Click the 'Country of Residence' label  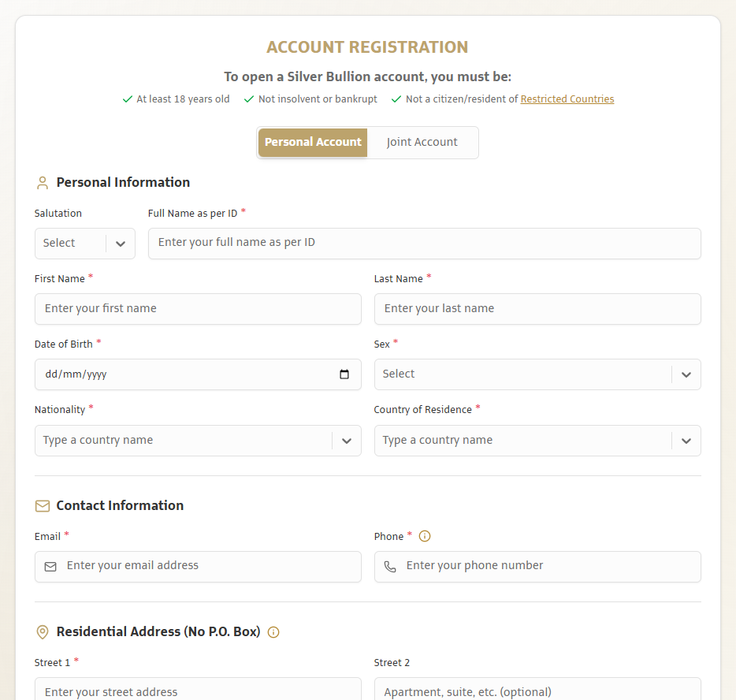(x=422, y=409)
